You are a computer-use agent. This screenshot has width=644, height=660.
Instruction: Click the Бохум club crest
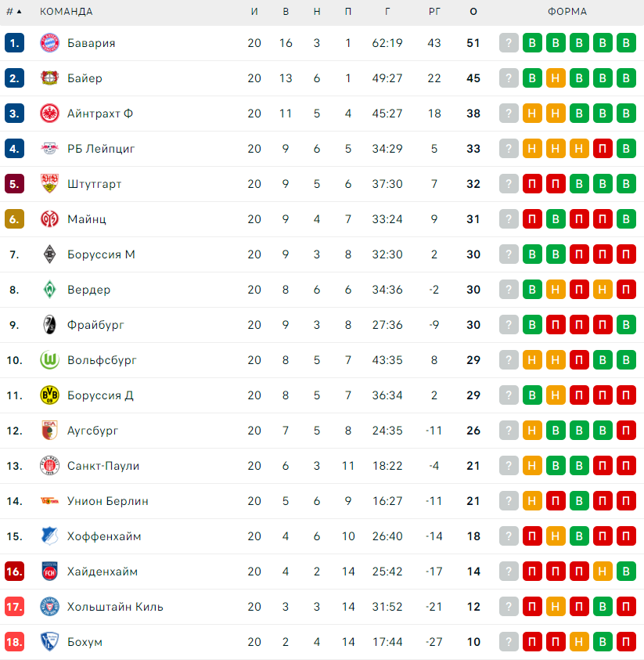pos(49,642)
